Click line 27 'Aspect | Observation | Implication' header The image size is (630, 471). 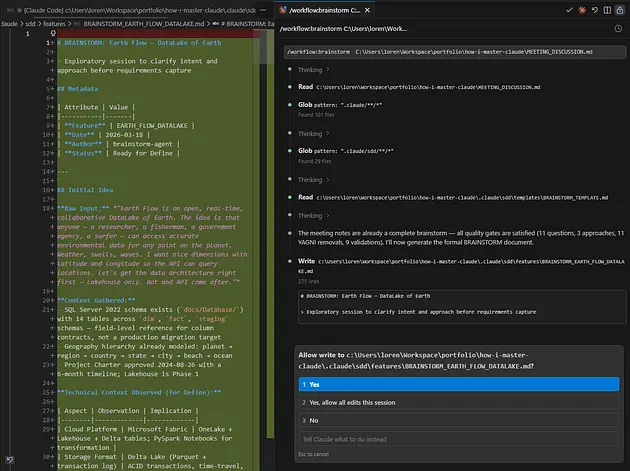click(x=128, y=411)
